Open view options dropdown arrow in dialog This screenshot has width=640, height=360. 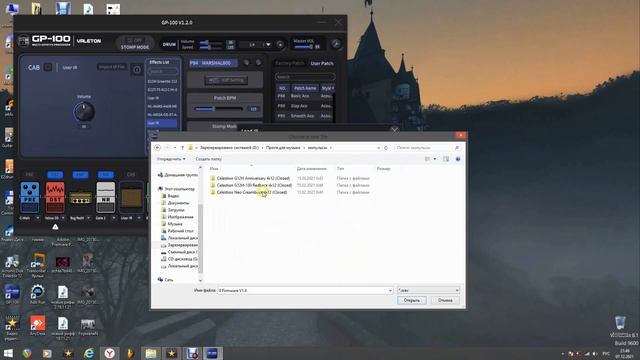(x=435, y=159)
